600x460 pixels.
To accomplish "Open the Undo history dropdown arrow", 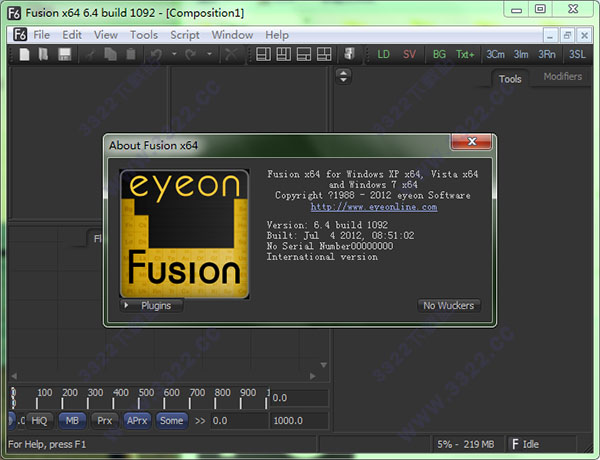I will pos(174,54).
